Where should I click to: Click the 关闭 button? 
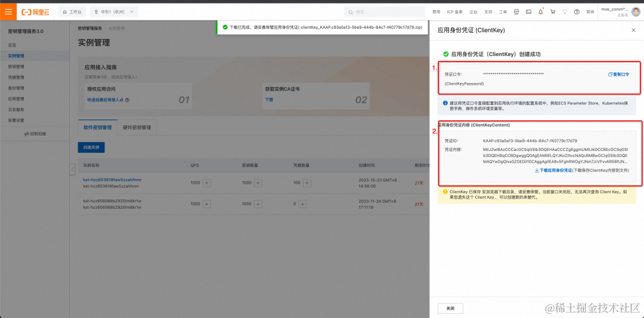click(451, 308)
